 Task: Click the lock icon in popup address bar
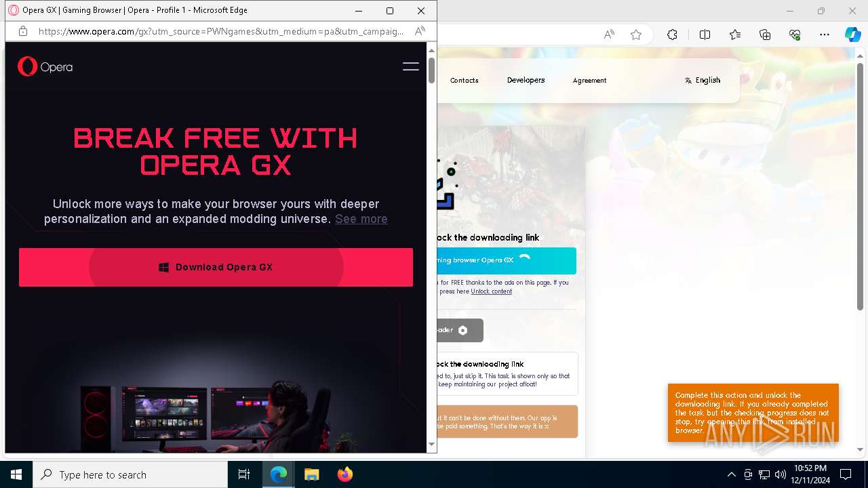[x=22, y=31]
